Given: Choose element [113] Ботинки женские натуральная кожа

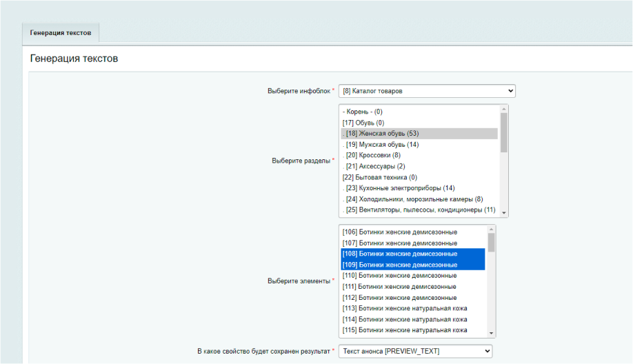Looking at the screenshot, I should click(404, 308).
